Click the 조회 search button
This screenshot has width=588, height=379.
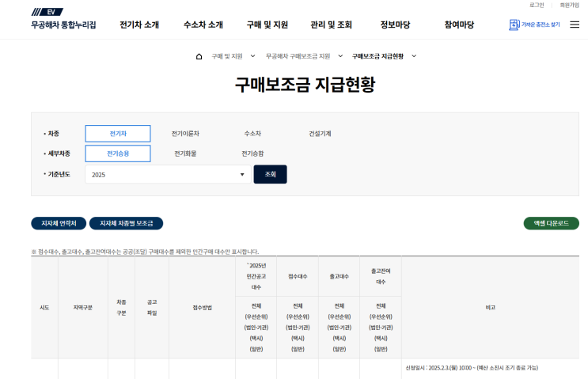(271, 174)
